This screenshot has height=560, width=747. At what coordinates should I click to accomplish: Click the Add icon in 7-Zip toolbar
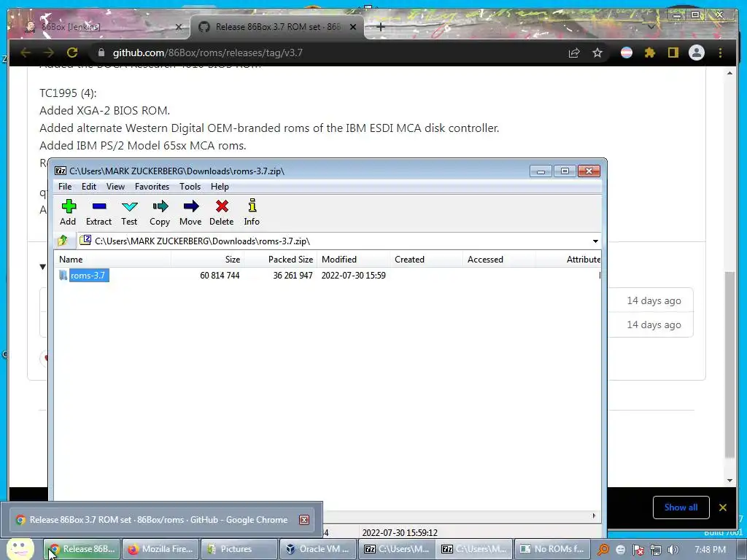pyautogui.click(x=69, y=206)
